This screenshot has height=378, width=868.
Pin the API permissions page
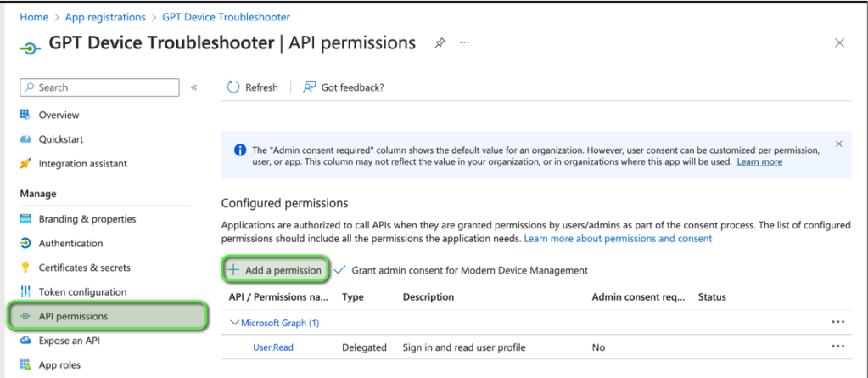tap(440, 42)
